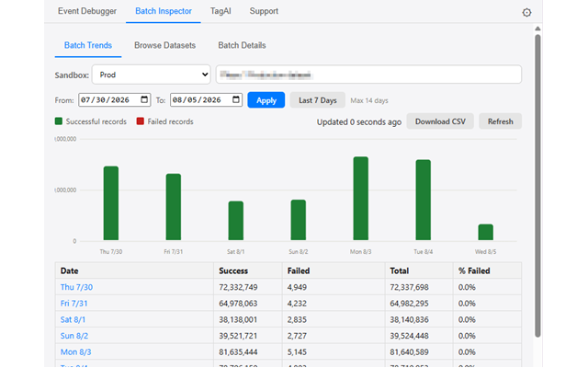Click the Updated 0 seconds ago text

pos(359,122)
